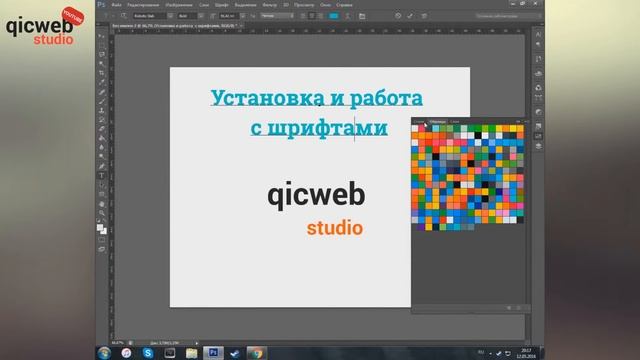The width and height of the screenshot is (640, 360).
Task: Click the background color square
Action: tap(104, 231)
